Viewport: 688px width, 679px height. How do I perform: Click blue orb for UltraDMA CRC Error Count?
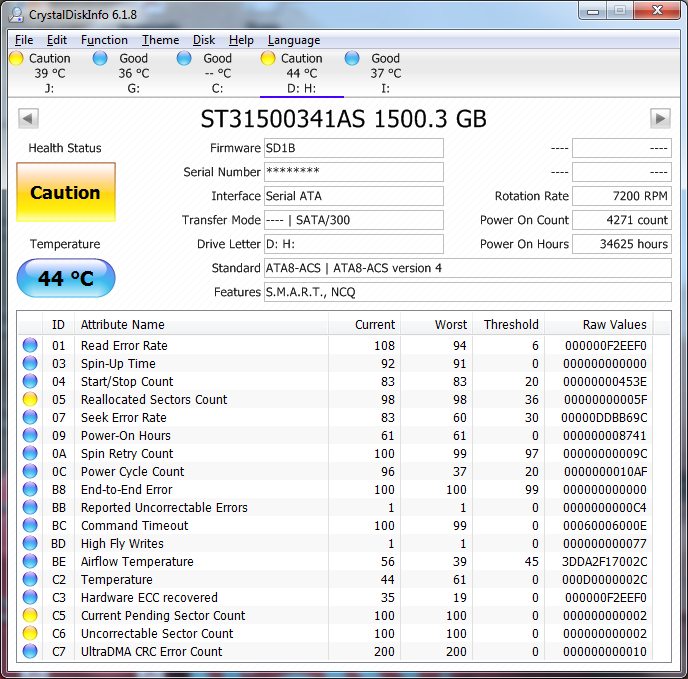30,651
